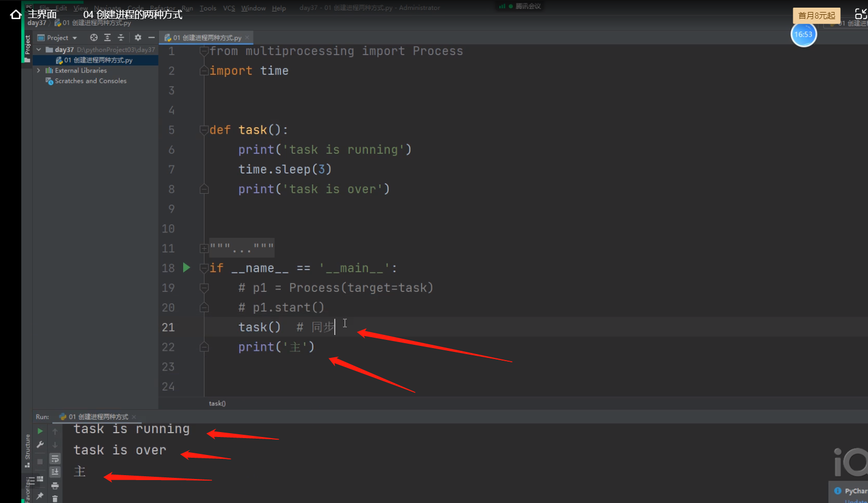
Task: Click the commented line # p1.start()
Action: click(281, 307)
